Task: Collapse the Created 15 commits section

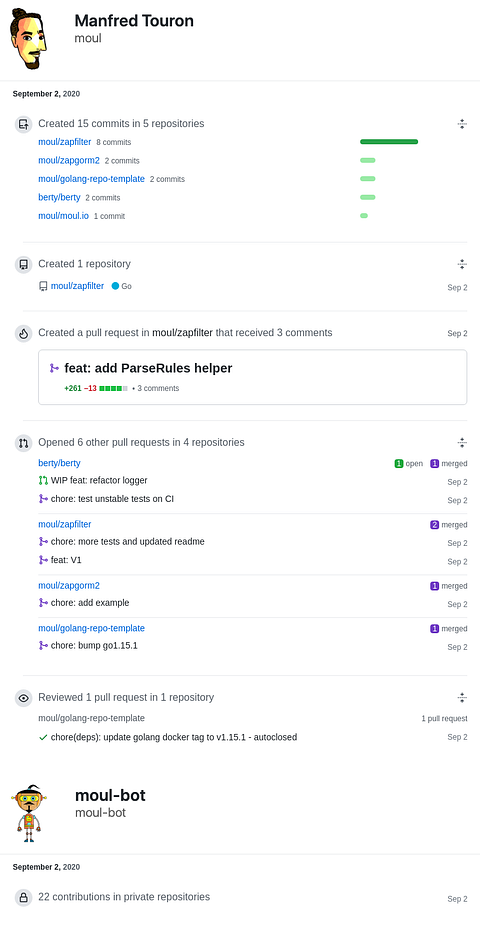Action: pos(462,124)
